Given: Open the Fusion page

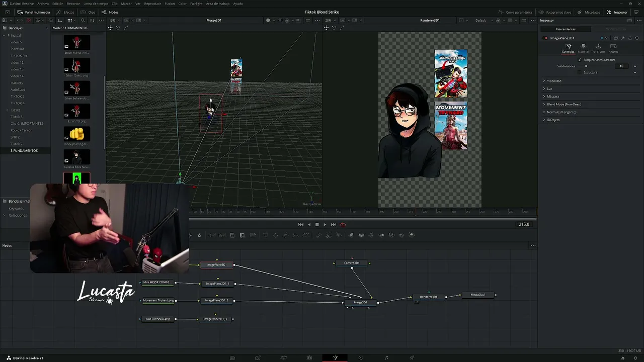Looking at the screenshot, I should click(x=335, y=358).
